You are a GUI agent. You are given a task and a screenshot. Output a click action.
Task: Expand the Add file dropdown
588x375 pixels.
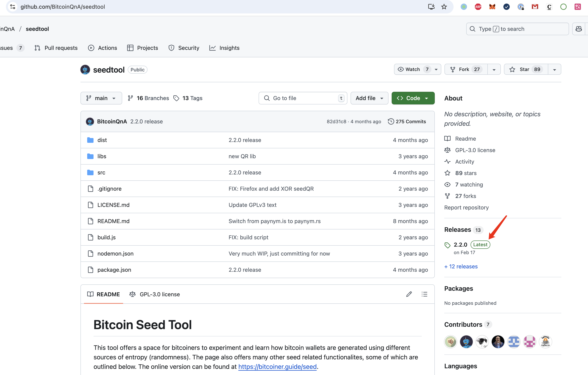(369, 98)
